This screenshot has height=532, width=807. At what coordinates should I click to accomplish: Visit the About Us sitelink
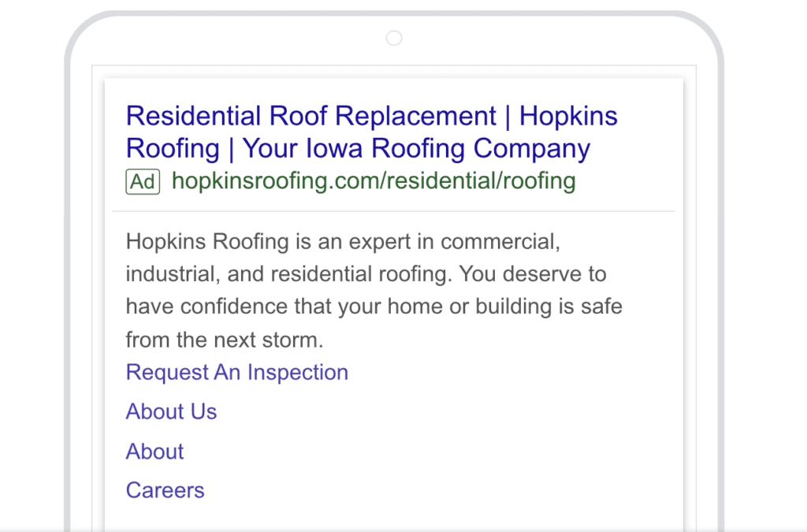click(x=171, y=411)
